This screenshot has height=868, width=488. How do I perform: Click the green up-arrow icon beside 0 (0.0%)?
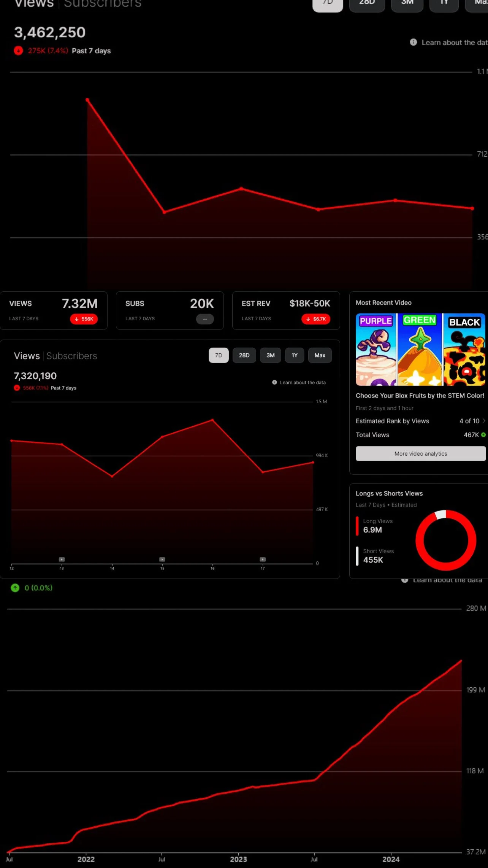click(15, 588)
